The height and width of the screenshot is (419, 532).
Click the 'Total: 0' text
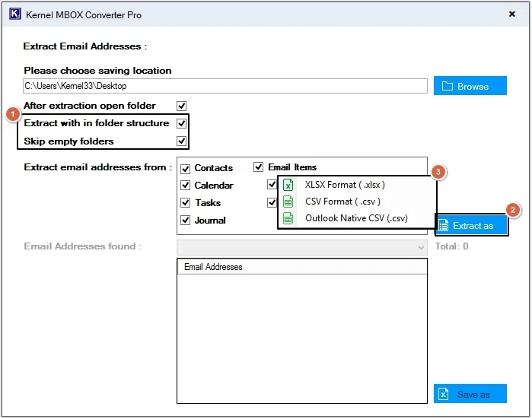click(x=451, y=246)
